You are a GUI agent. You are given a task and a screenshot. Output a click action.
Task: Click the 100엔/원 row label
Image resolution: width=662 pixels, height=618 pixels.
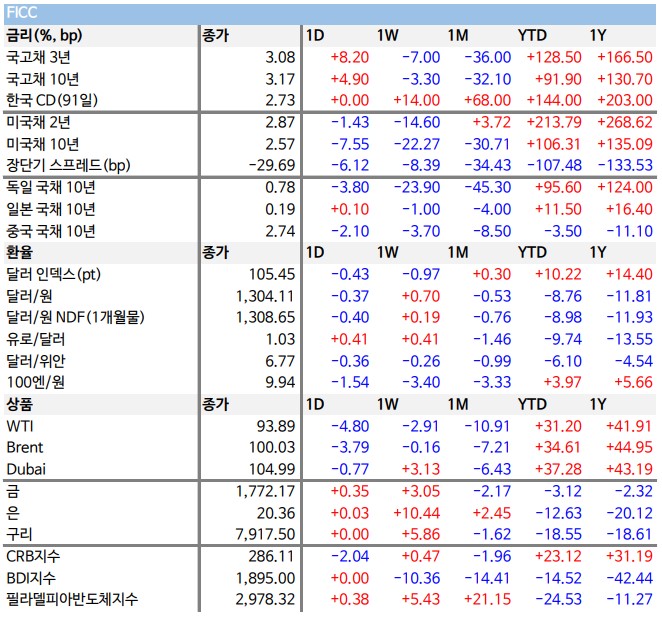click(x=35, y=382)
